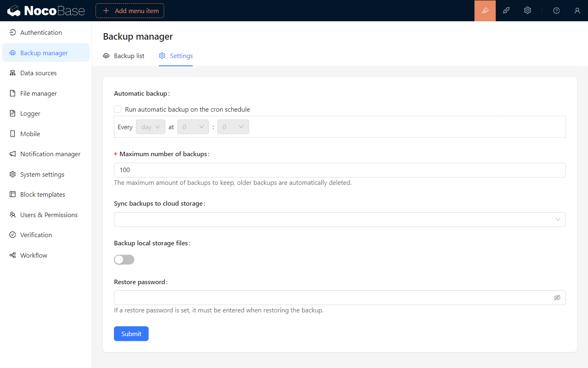The image size is (588, 368).
Task: Open Data sources in the sidebar
Action: 38,73
